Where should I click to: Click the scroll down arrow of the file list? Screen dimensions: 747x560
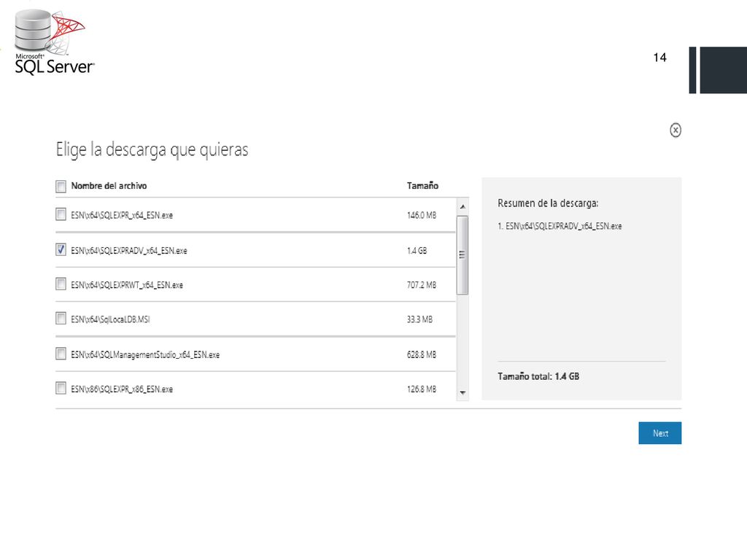[x=462, y=393]
